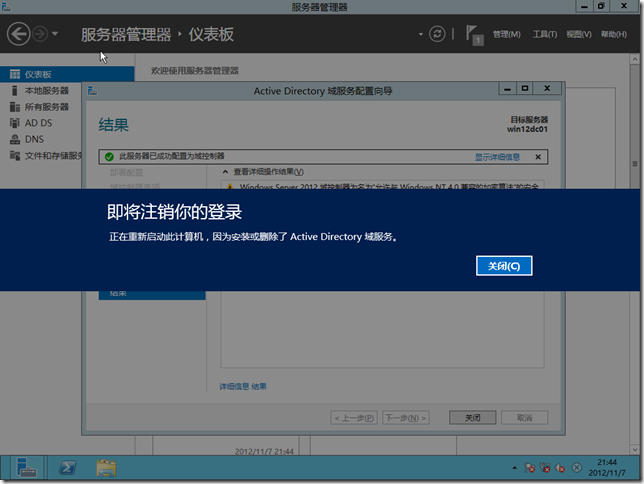Click the forward arrow in Server Manager header
Viewport: 644px width, 484px height.
(x=40, y=34)
